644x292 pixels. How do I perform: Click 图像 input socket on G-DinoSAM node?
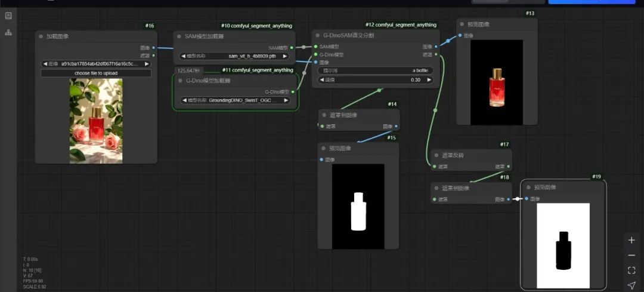tap(315, 62)
